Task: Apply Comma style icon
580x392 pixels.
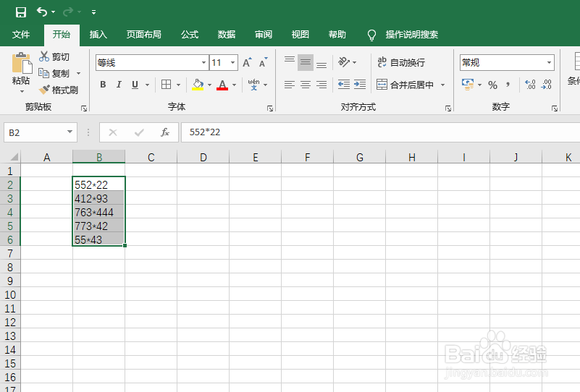Action: (x=508, y=85)
